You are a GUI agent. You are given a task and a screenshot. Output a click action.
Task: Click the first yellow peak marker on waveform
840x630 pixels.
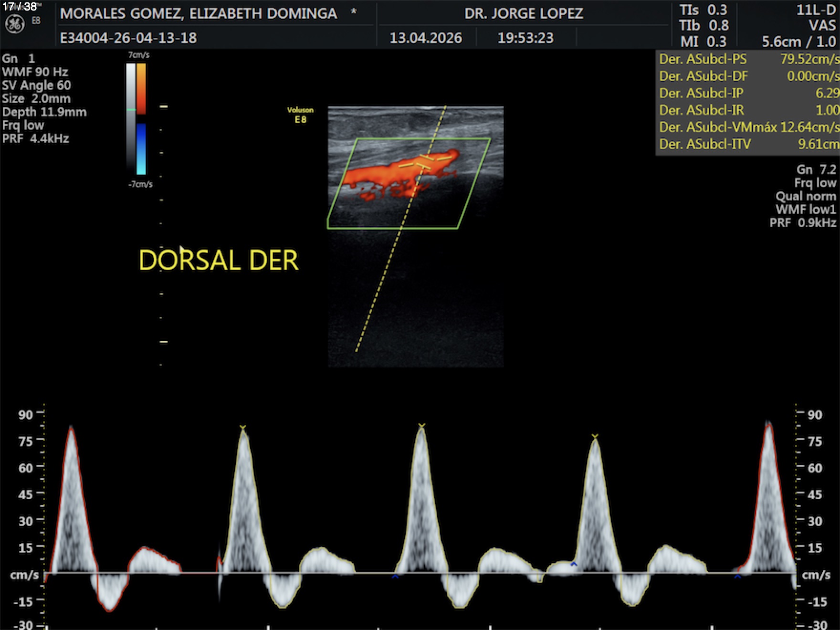click(x=243, y=427)
